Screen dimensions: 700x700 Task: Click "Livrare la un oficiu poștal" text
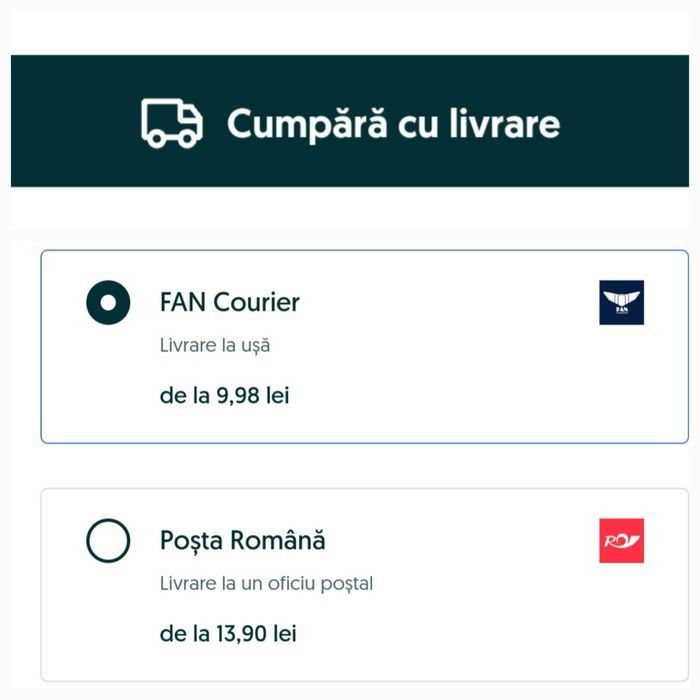[266, 583]
